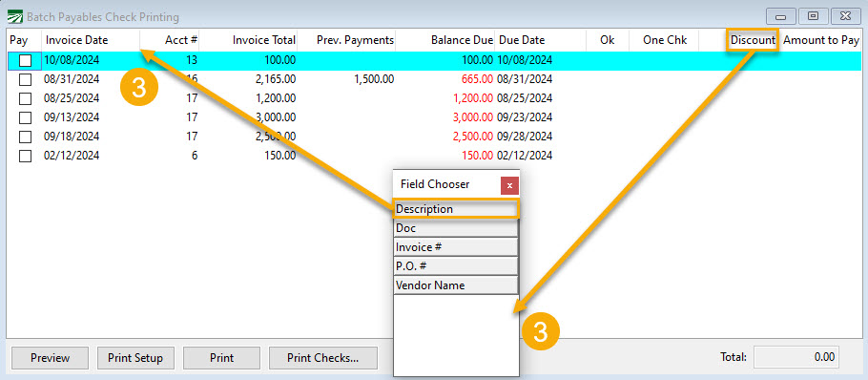Viewport: 868px width, 380px height.
Task: Click due date 09/23/2024 cell
Action: [x=526, y=117]
